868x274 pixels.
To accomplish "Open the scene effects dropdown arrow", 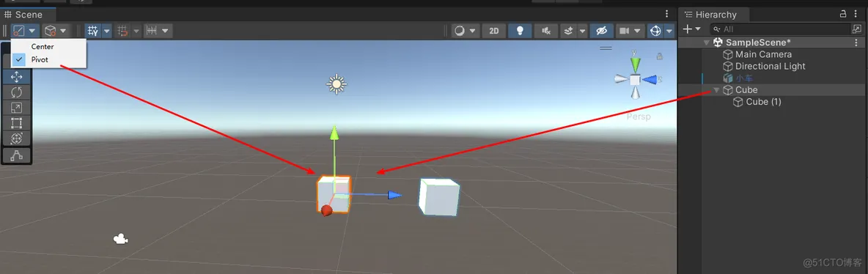I will tap(582, 31).
